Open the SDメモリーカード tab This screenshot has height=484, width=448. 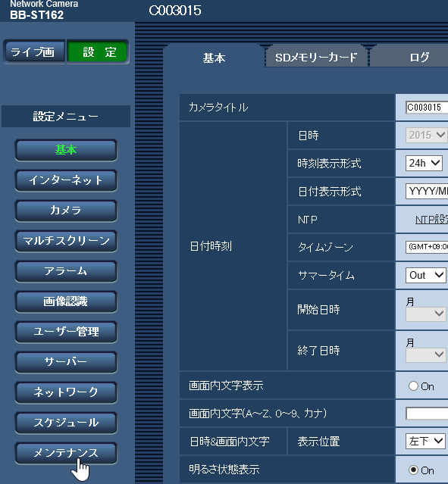tap(316, 58)
